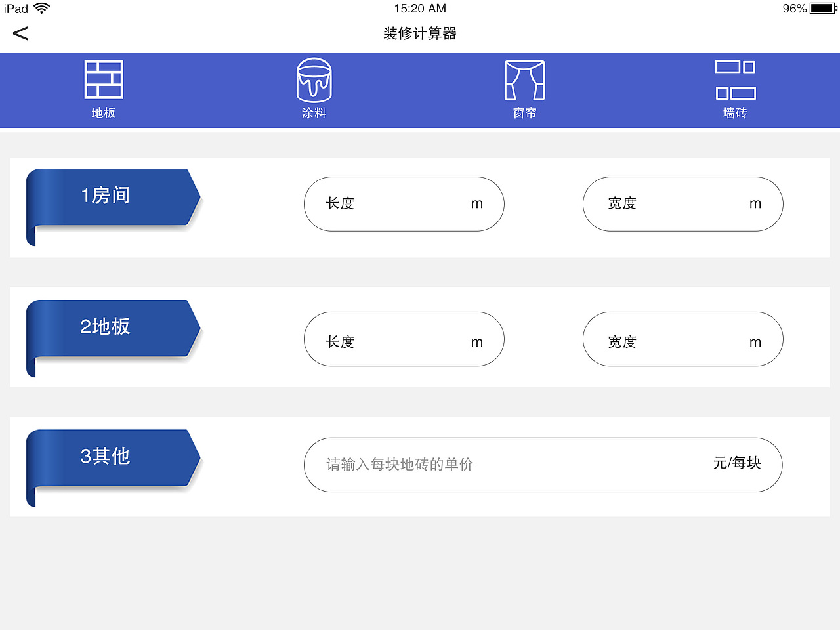Choose the 墙砖 wall tile icon

735,80
